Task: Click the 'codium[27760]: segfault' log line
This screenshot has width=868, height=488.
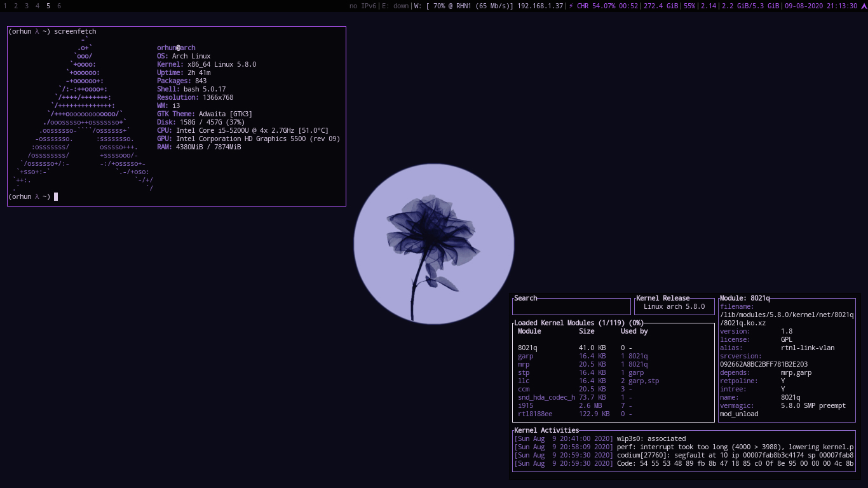Action: [684, 455]
